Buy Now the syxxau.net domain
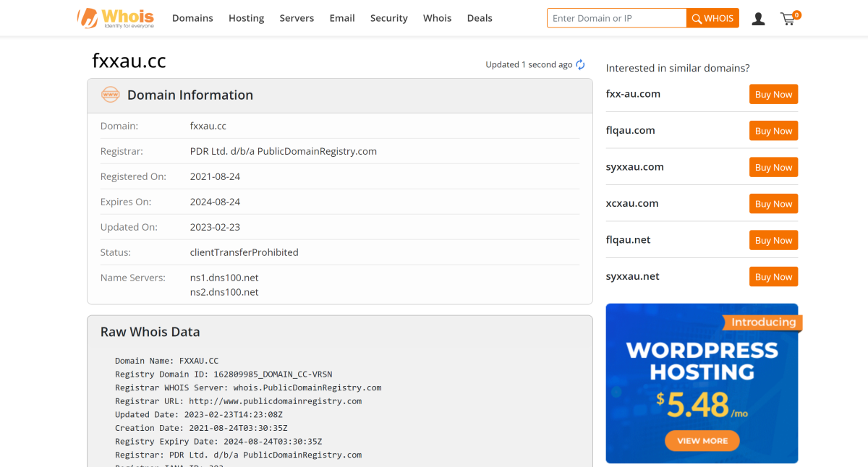Screen dimensions: 868x467 pyautogui.click(x=773, y=276)
